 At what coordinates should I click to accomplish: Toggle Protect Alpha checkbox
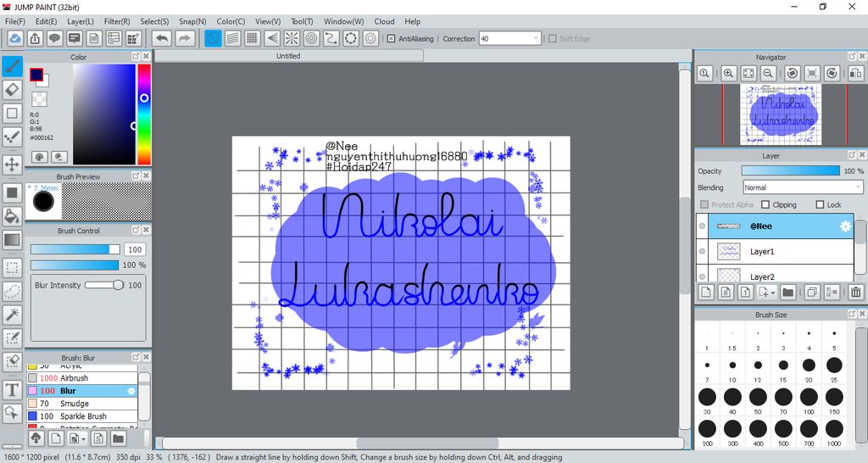pyautogui.click(x=704, y=204)
